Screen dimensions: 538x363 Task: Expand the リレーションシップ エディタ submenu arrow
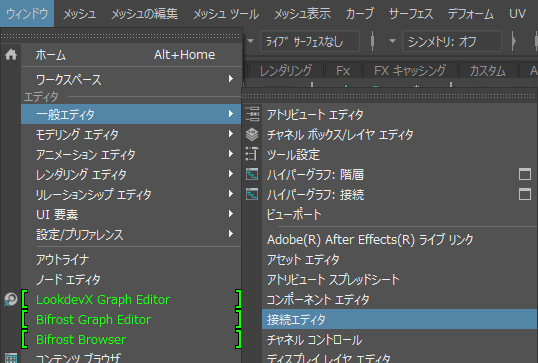pyautogui.click(x=231, y=194)
